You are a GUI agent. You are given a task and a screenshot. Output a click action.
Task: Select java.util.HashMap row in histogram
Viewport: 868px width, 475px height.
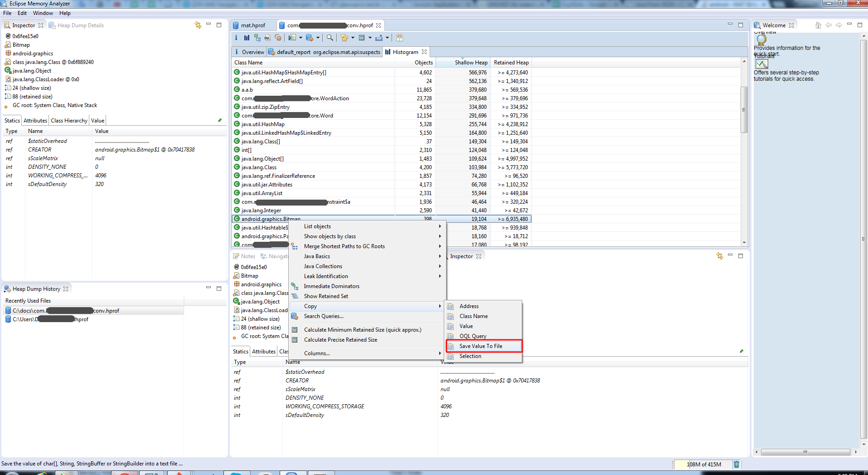pyautogui.click(x=381, y=124)
